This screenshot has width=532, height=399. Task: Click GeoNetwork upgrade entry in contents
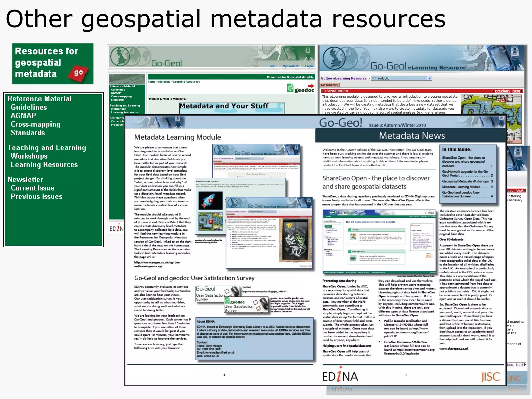tap(467, 174)
